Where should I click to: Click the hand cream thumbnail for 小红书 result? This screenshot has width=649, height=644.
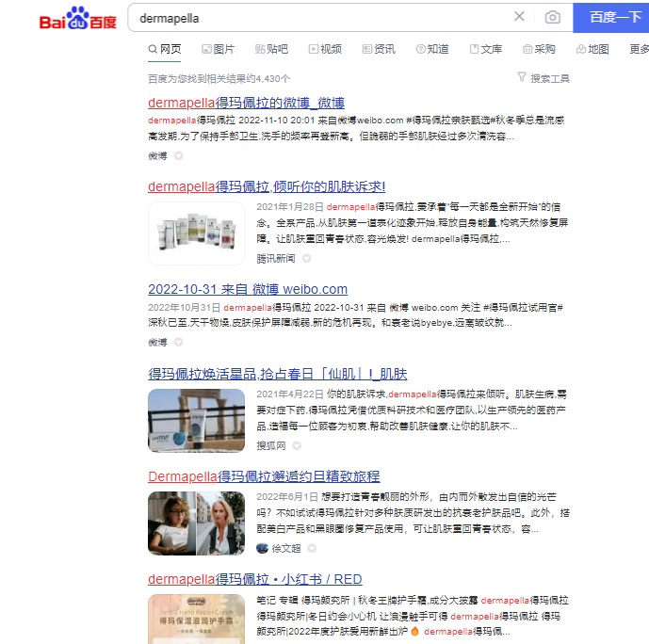point(196,619)
